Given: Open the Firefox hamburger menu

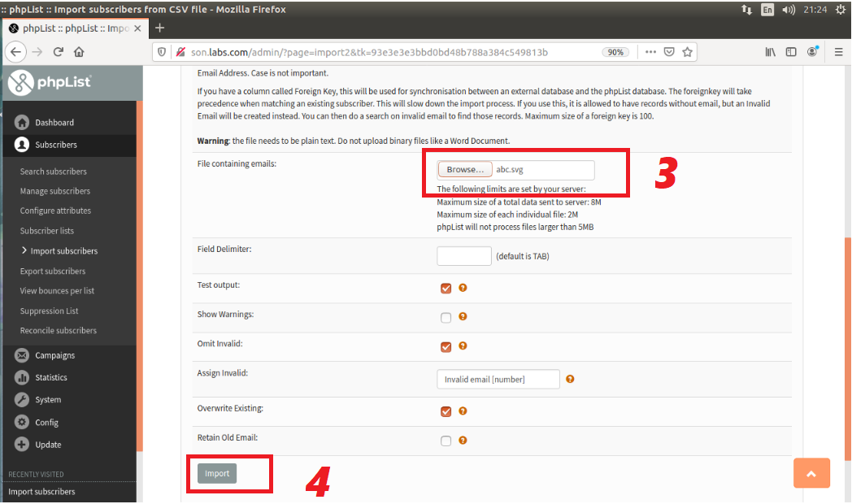Looking at the screenshot, I should click(x=838, y=52).
